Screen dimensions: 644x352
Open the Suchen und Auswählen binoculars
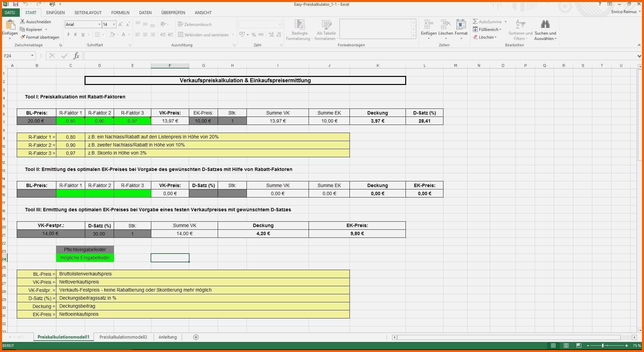point(545,25)
